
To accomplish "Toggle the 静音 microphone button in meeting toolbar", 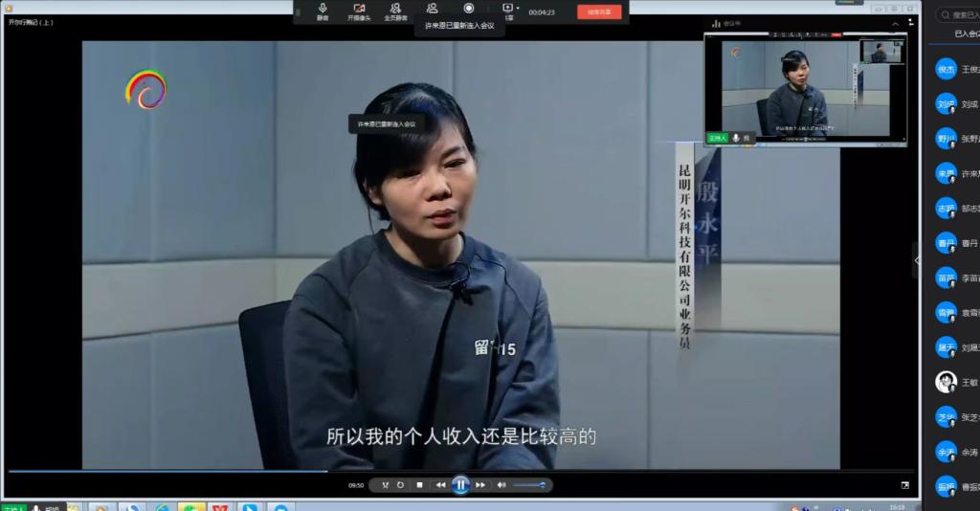I will tap(323, 11).
